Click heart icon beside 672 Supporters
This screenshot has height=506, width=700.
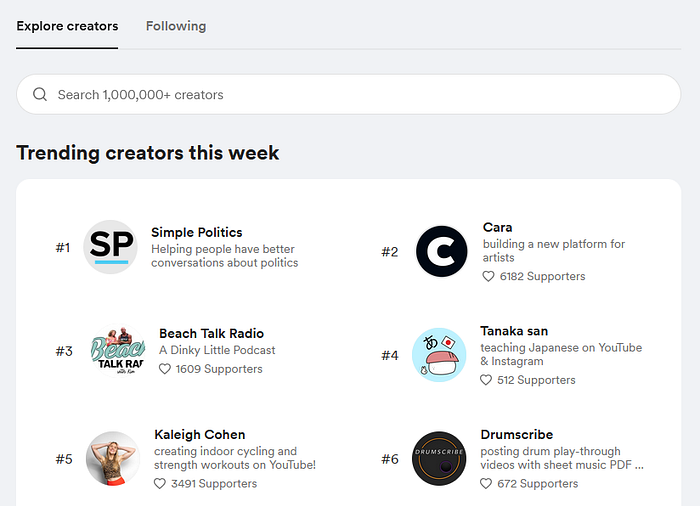[486, 484]
